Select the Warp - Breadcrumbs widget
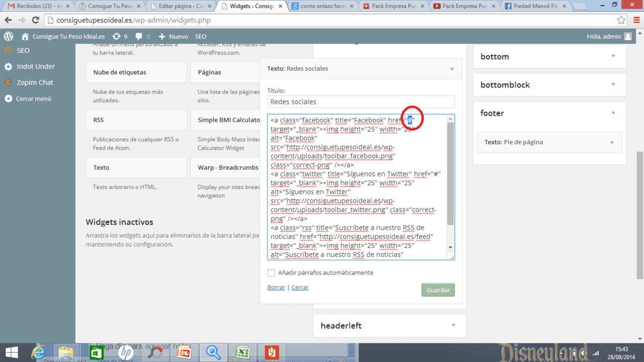Screen dimensions: 644x362 (225, 168)
